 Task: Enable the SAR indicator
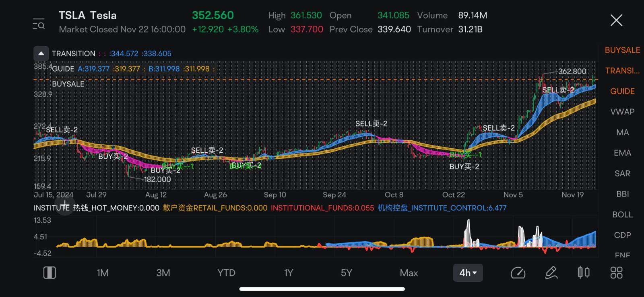click(x=622, y=174)
